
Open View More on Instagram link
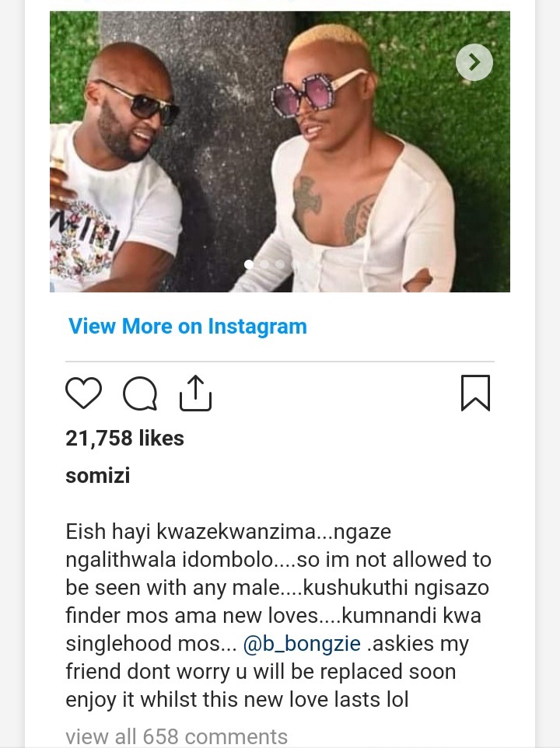point(187,327)
